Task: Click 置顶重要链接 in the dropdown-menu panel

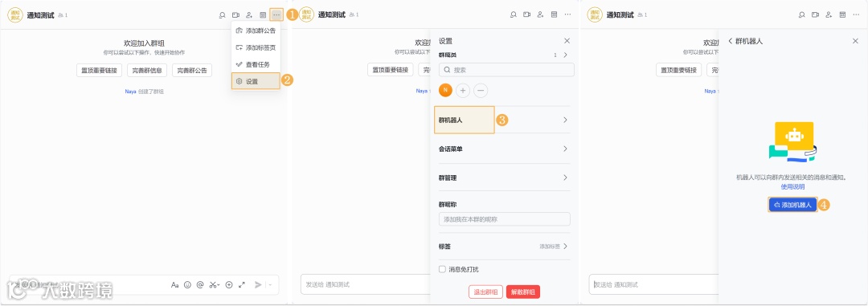Action: (100, 70)
